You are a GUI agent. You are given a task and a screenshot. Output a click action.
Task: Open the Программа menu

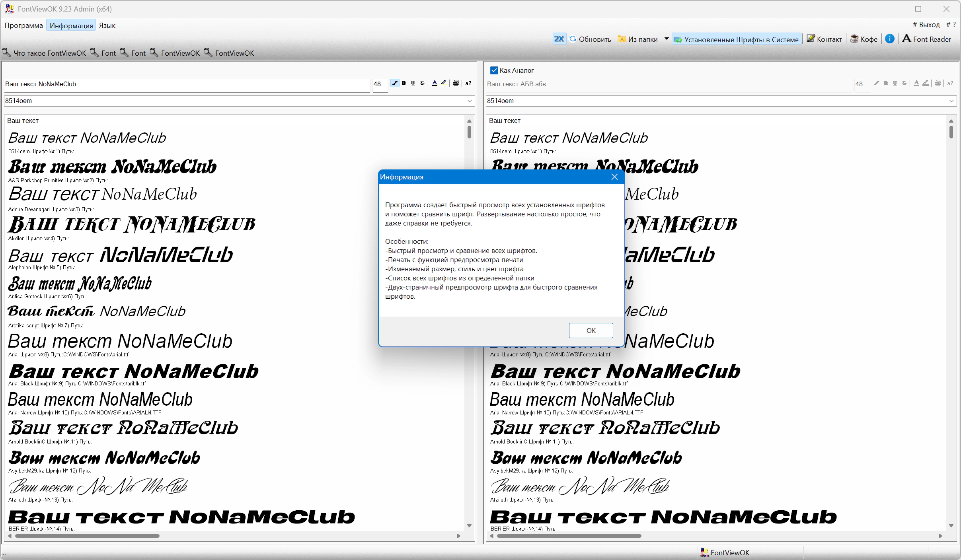[23, 25]
